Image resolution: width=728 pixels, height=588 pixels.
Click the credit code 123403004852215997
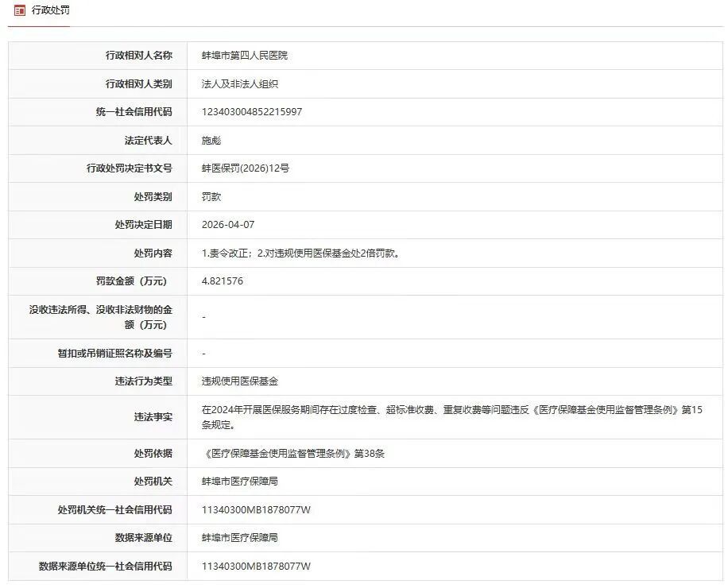[x=250, y=111]
